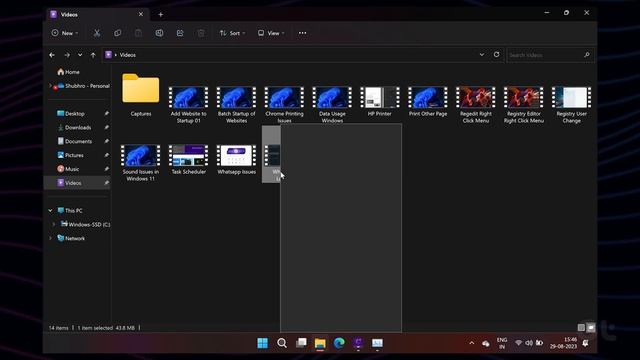640x360 pixels.
Task: Open Shubhro - Personal OneDrive
Action: click(x=84, y=86)
